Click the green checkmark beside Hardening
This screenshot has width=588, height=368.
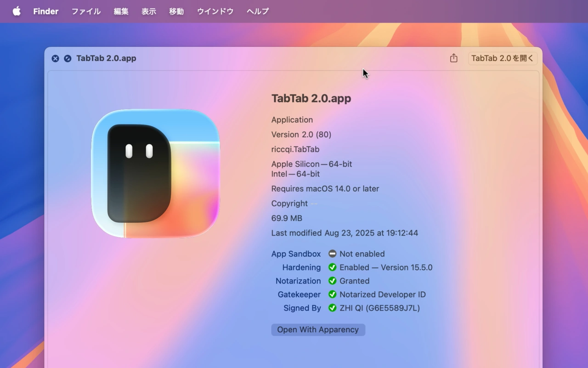point(332,267)
